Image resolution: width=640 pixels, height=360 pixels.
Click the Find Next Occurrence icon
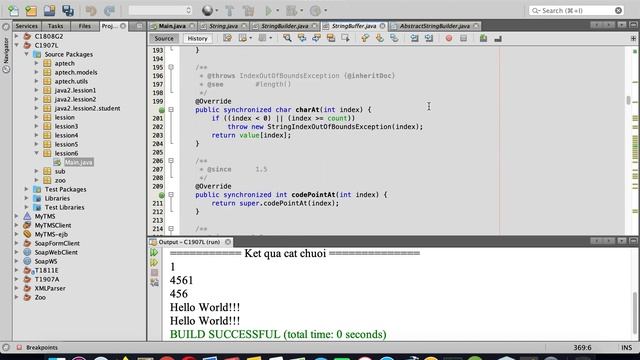click(316, 38)
